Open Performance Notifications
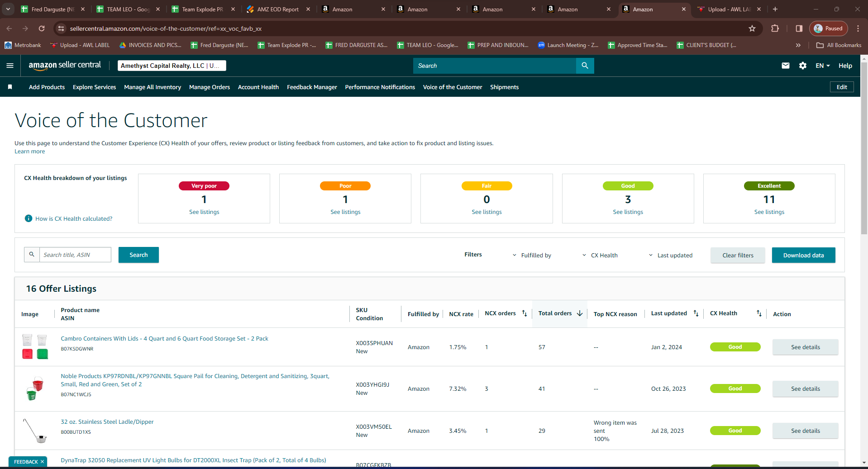 380,87
